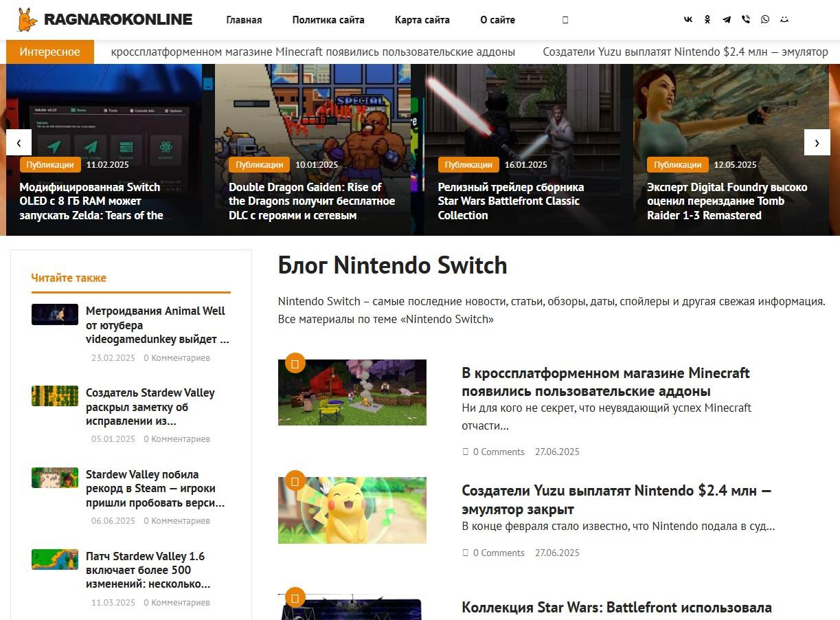Advance slider with right arrow

[817, 142]
